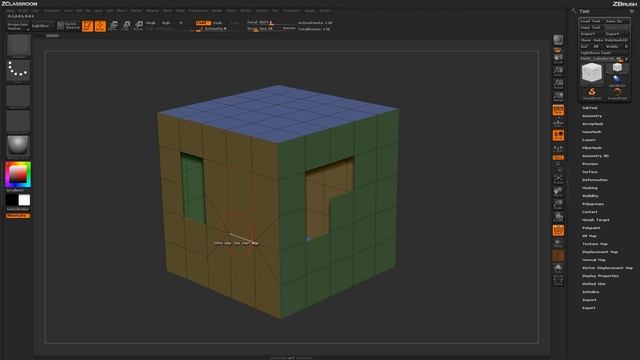640x360 pixels.
Task: Activate top shelf Rotate mode icon
Action: coord(139,26)
